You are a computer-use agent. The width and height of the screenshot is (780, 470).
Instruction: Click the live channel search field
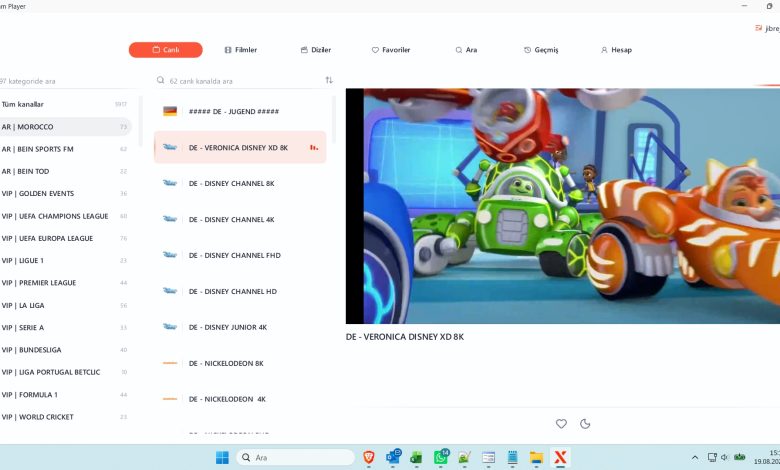pos(244,81)
